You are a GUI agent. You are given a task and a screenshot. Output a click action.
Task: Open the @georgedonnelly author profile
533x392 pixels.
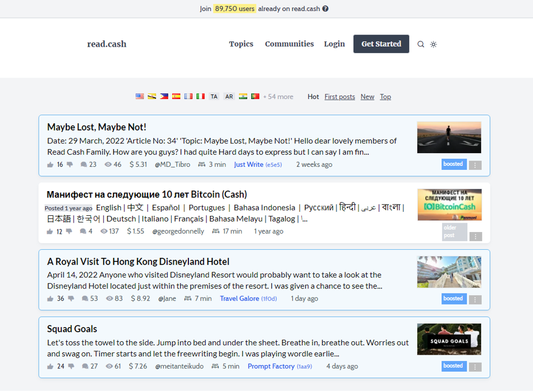pos(178,231)
